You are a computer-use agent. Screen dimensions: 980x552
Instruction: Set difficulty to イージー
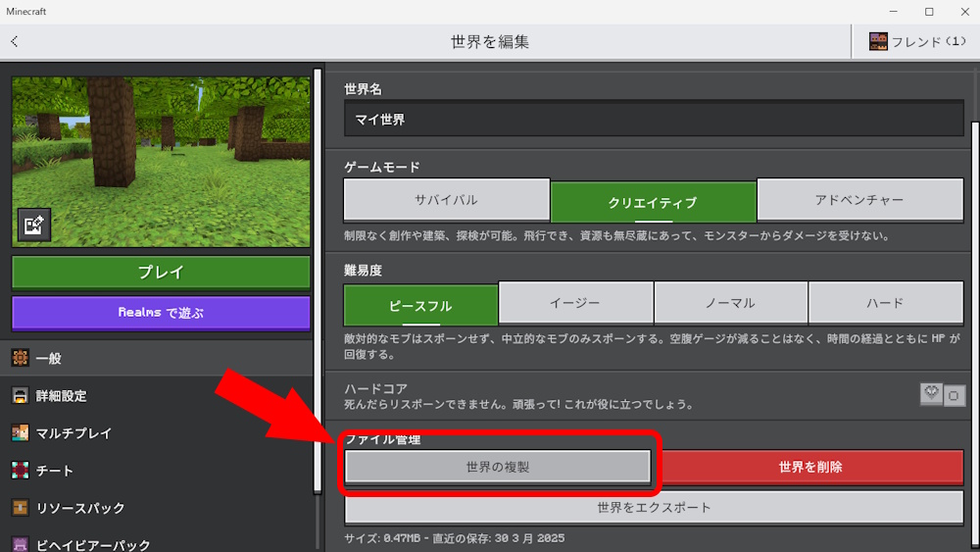[575, 303]
